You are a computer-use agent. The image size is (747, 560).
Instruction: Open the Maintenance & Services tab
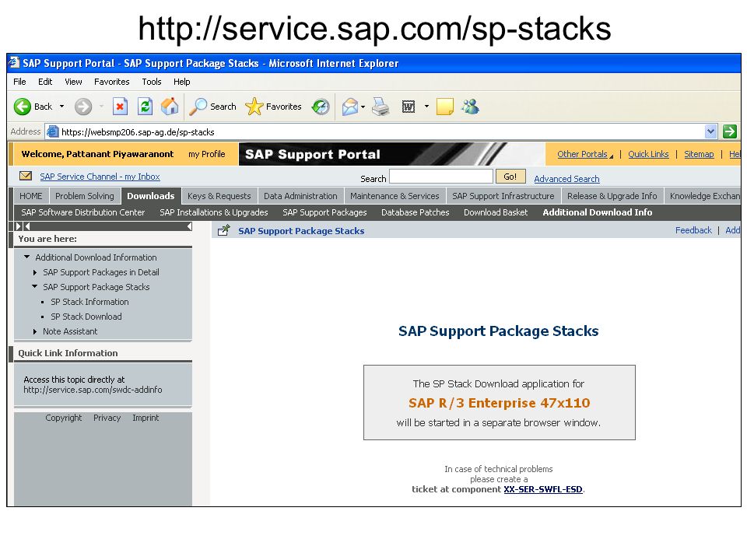pyautogui.click(x=395, y=196)
